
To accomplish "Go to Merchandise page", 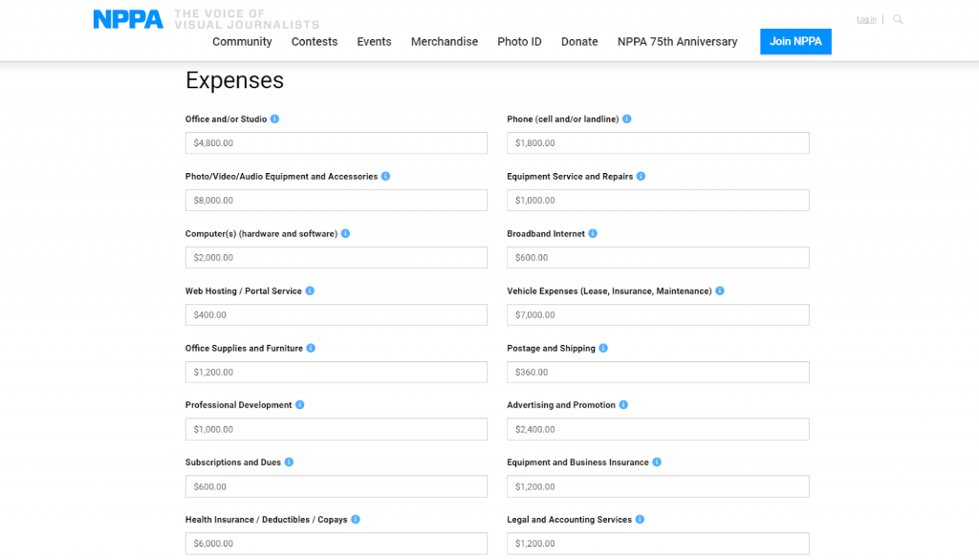I will (x=445, y=42).
